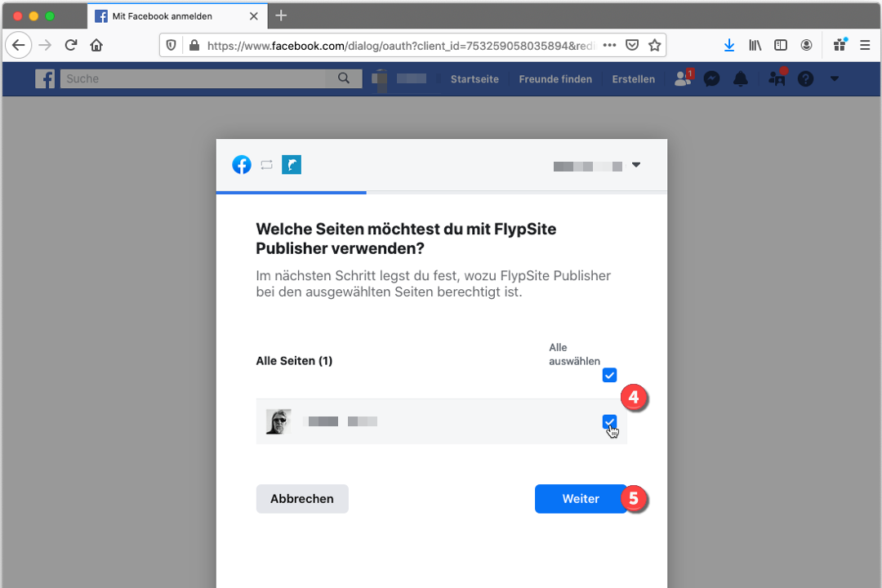The image size is (882, 588).
Task: Select the 'Mit Facebook anmelden' tab
Action: 177,16
